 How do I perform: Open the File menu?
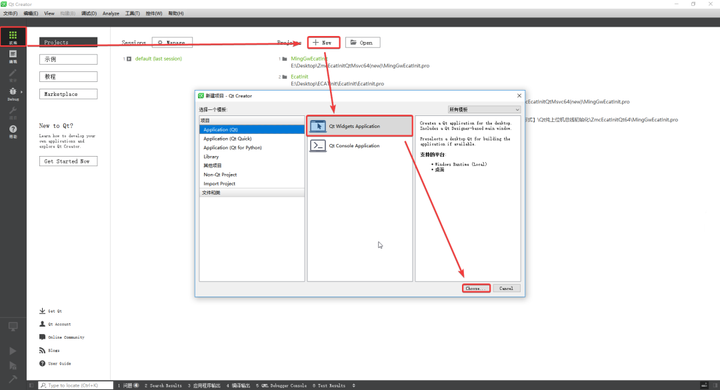pos(10,13)
